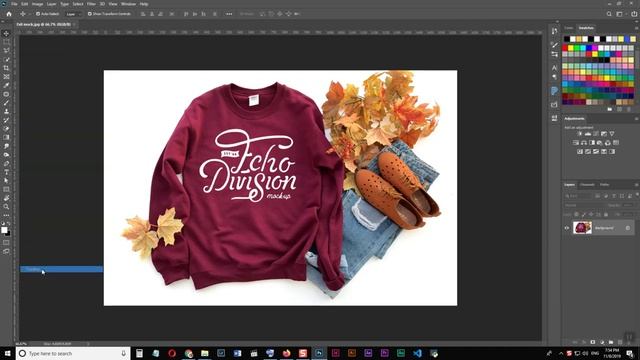Select the Horizontal Type tool

6,172
